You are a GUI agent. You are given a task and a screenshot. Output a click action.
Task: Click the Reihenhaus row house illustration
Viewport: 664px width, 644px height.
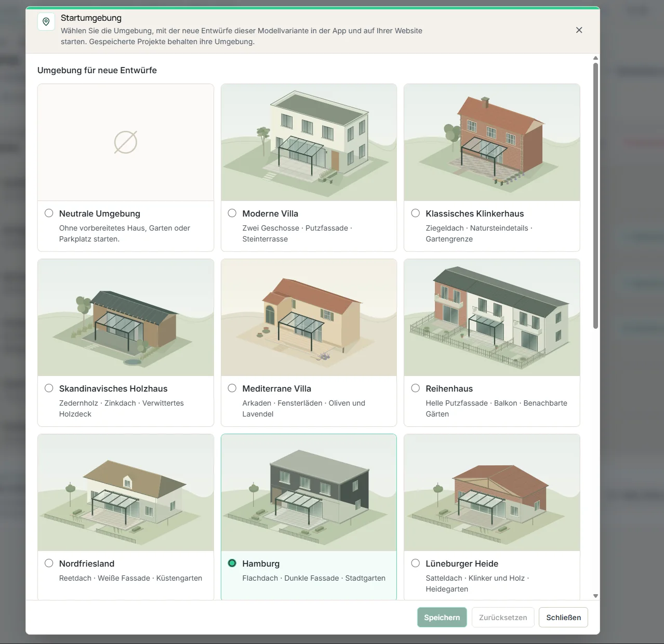(492, 317)
